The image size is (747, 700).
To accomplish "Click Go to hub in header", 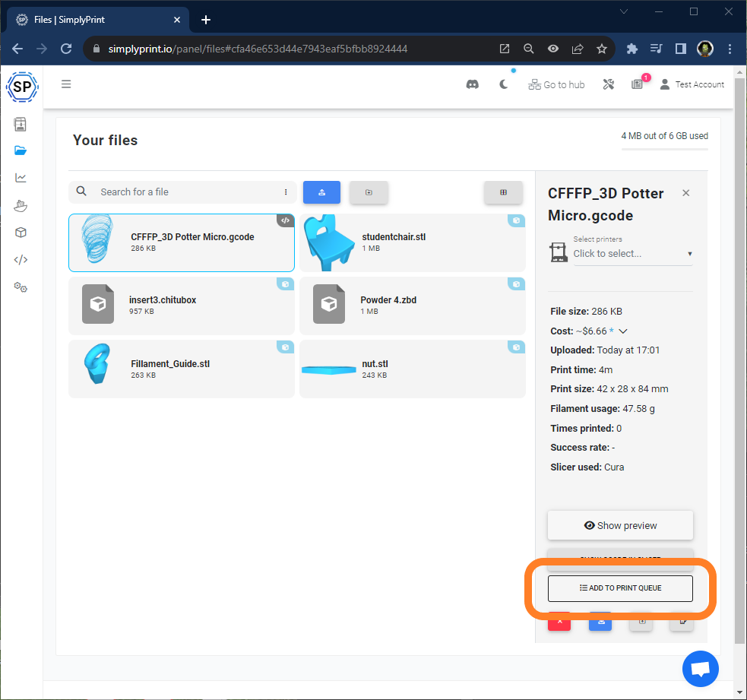I will (x=556, y=84).
